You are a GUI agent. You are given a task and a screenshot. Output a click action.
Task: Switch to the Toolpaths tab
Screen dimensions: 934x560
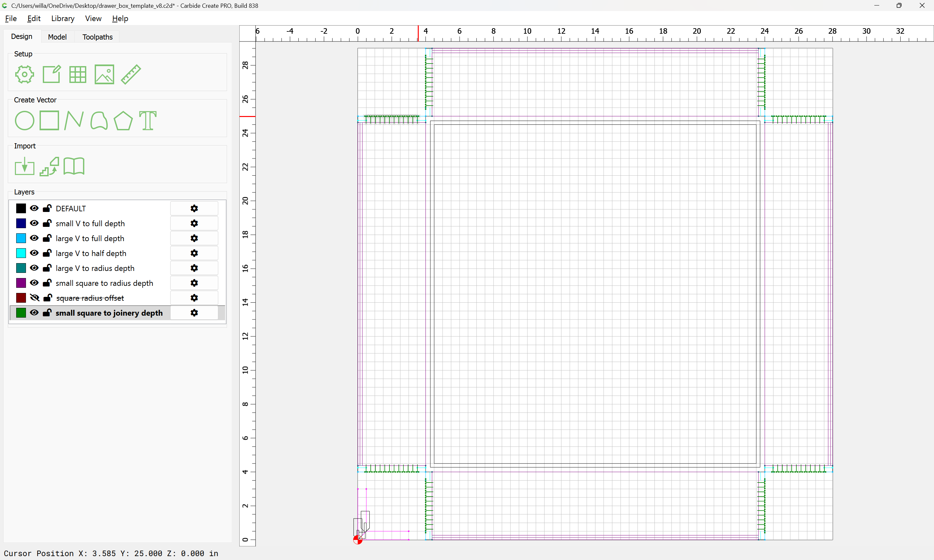click(x=97, y=37)
